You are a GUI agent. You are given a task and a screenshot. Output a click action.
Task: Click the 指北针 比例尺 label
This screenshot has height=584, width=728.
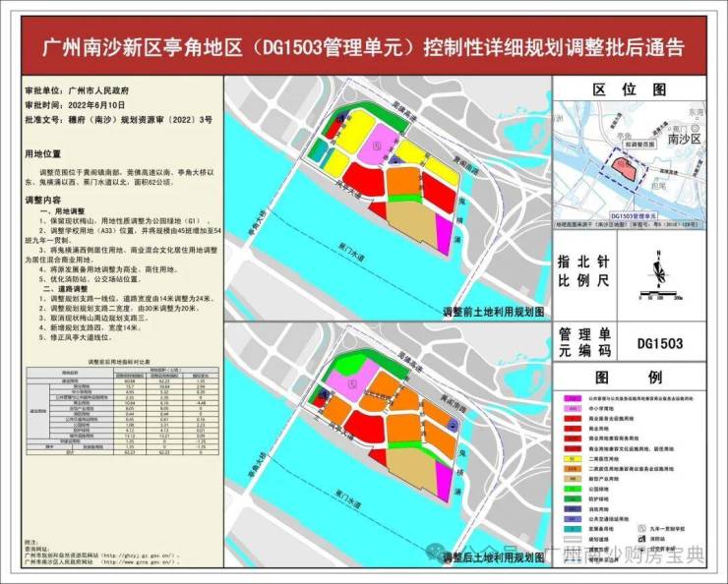(584, 271)
